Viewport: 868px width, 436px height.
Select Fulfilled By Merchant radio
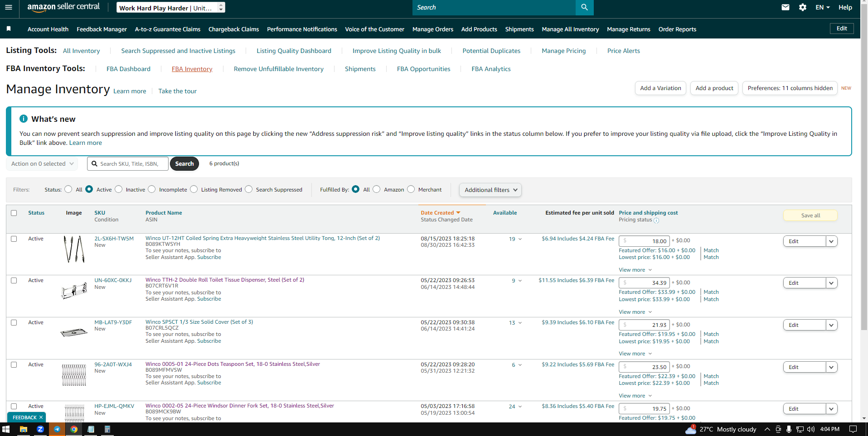pyautogui.click(x=411, y=189)
